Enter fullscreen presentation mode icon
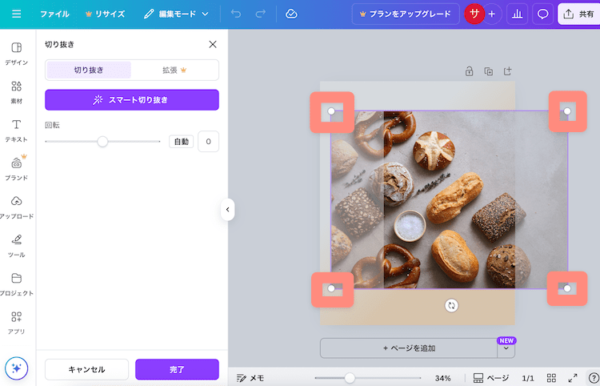Screen dimensions: 600x386 [x=572, y=378]
